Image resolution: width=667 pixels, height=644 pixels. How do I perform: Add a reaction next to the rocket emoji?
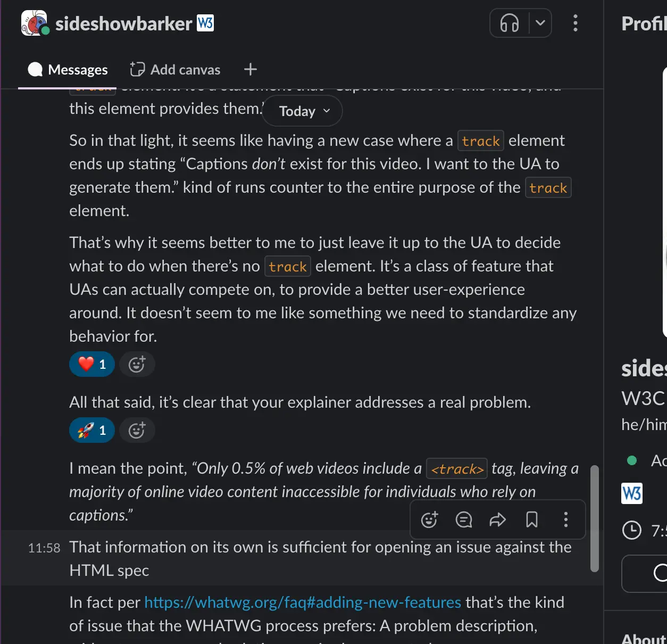point(137,430)
